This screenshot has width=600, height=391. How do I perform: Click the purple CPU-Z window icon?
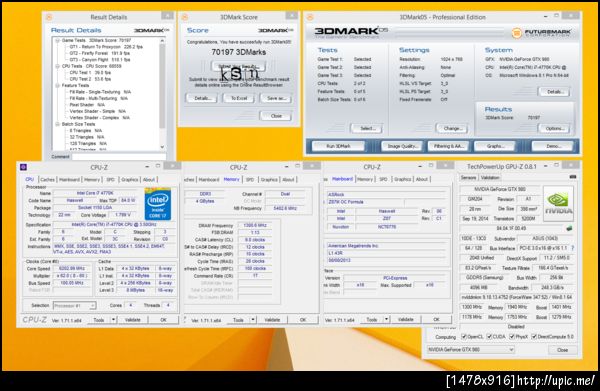[x=23, y=167]
